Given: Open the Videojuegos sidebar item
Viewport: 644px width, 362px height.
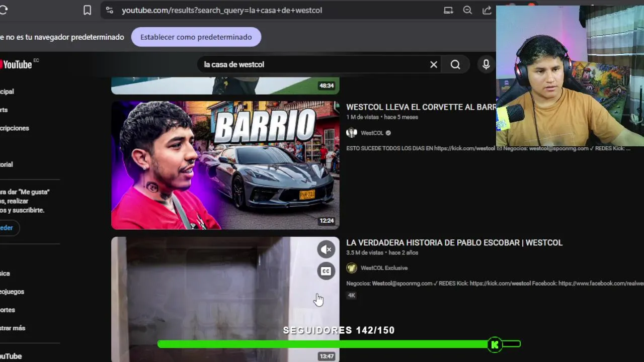Looking at the screenshot, I should point(12,292).
